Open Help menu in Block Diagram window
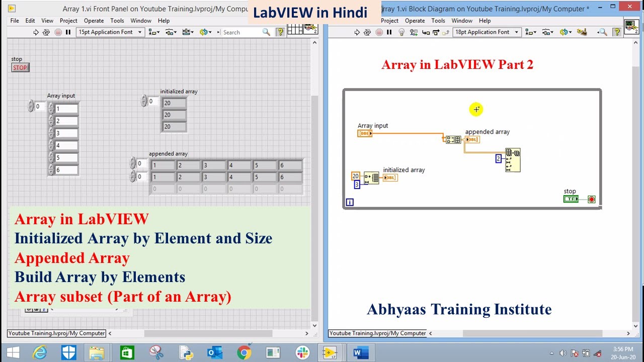 click(x=485, y=21)
